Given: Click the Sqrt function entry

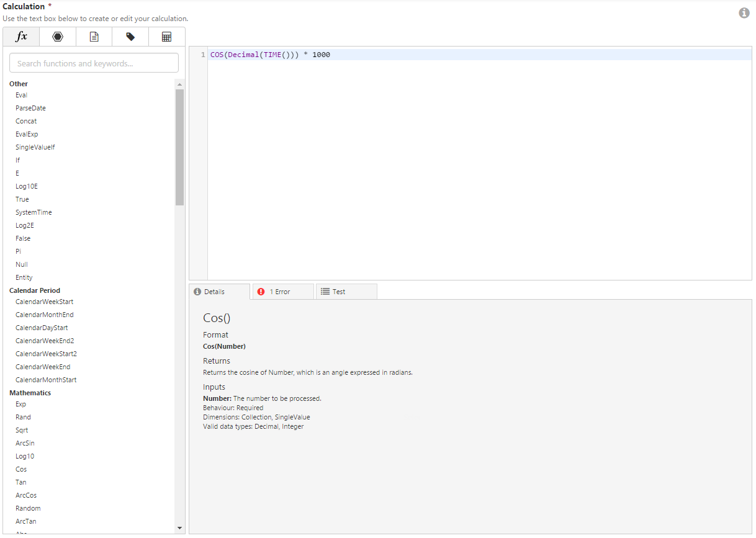Looking at the screenshot, I should pos(22,430).
